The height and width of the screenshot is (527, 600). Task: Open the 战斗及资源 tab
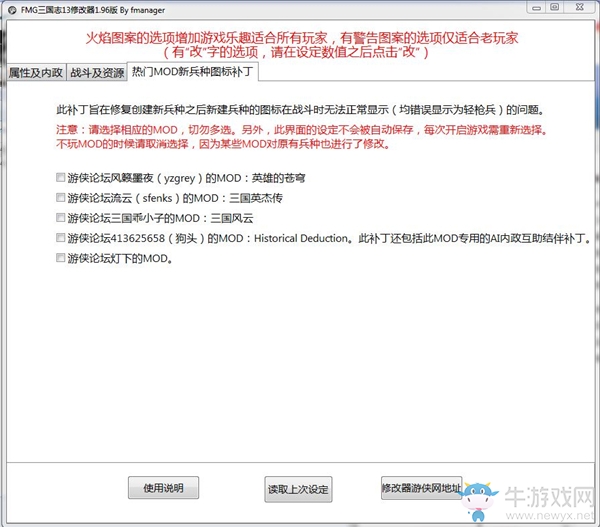coord(97,72)
